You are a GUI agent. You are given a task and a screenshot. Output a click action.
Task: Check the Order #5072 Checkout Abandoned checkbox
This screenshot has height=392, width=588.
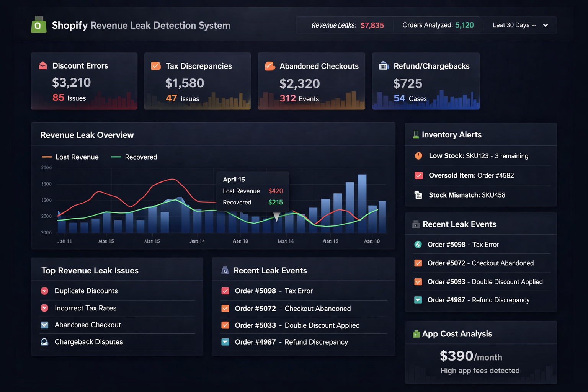(225, 308)
